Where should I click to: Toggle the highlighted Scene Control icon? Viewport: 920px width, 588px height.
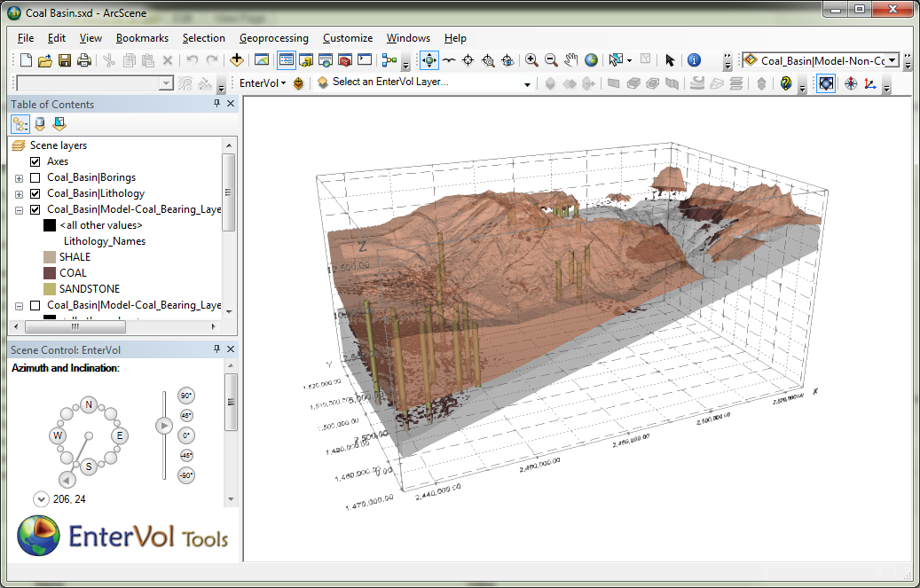click(826, 84)
